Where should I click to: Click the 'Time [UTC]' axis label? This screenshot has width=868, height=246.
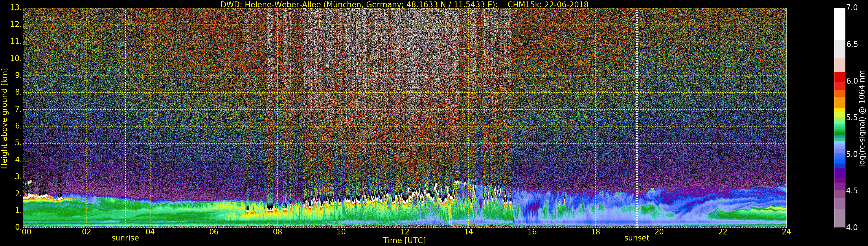(x=404, y=241)
